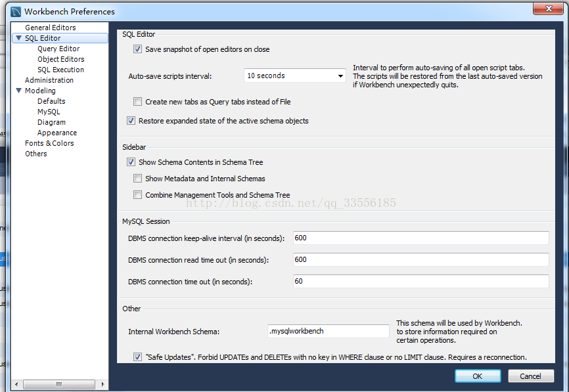Click the sidebar scrollbar right arrow

click(x=102, y=384)
